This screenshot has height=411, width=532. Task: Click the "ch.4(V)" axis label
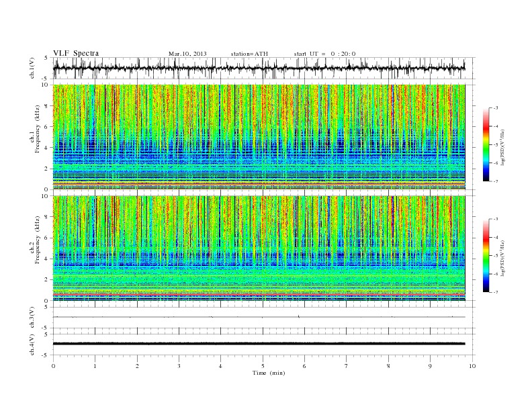tap(32, 345)
